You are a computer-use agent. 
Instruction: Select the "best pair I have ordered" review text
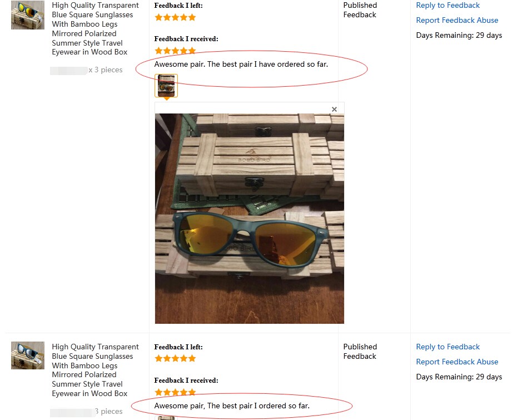click(x=241, y=65)
